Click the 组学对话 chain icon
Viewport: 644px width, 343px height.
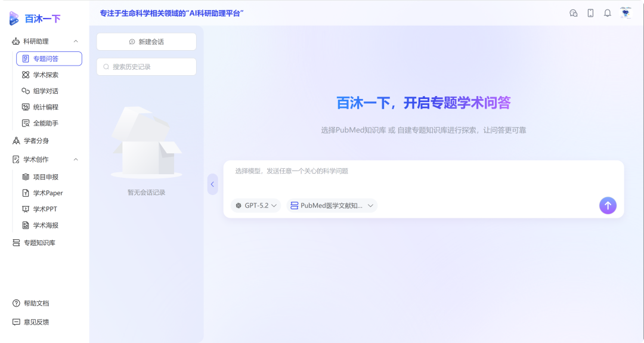[26, 91]
